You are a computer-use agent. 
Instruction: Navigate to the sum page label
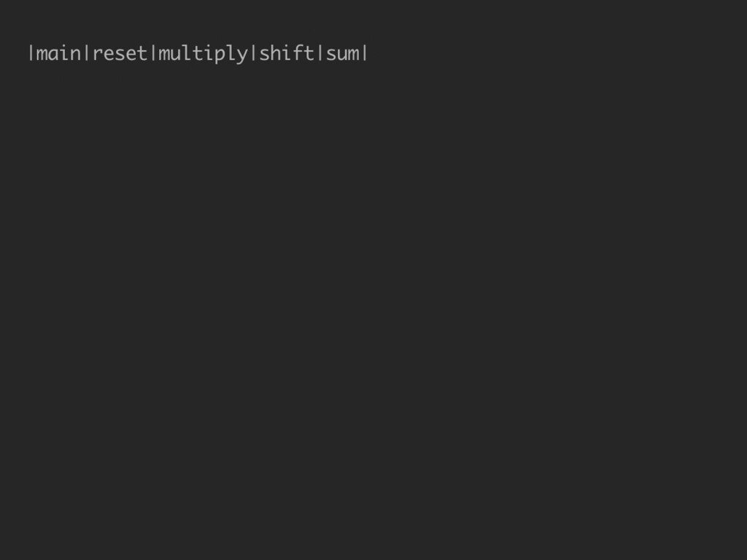click(x=343, y=53)
